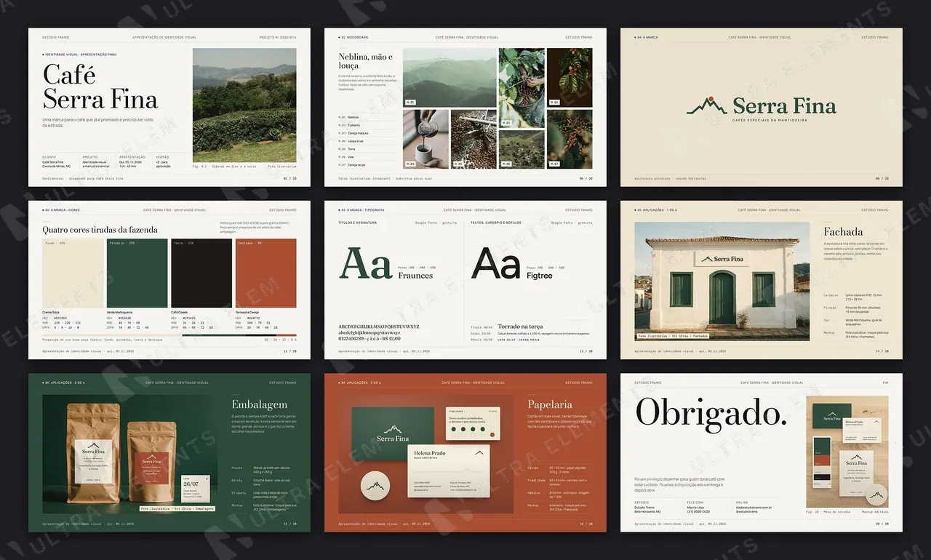Click the "Fraunces" font name
Screen dimensions: 931x560
point(415,276)
